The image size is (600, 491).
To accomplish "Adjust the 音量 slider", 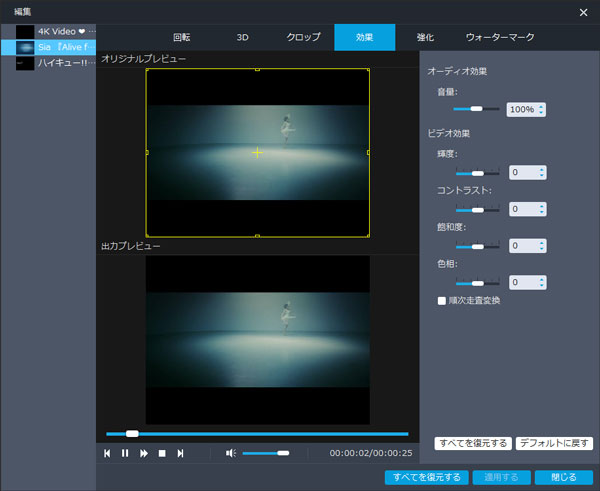I will (476, 109).
